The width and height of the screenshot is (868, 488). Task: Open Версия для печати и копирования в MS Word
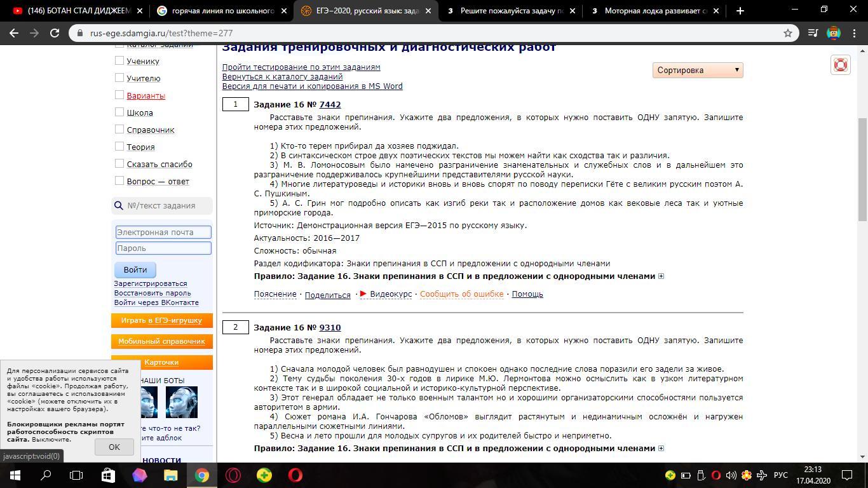coord(312,86)
